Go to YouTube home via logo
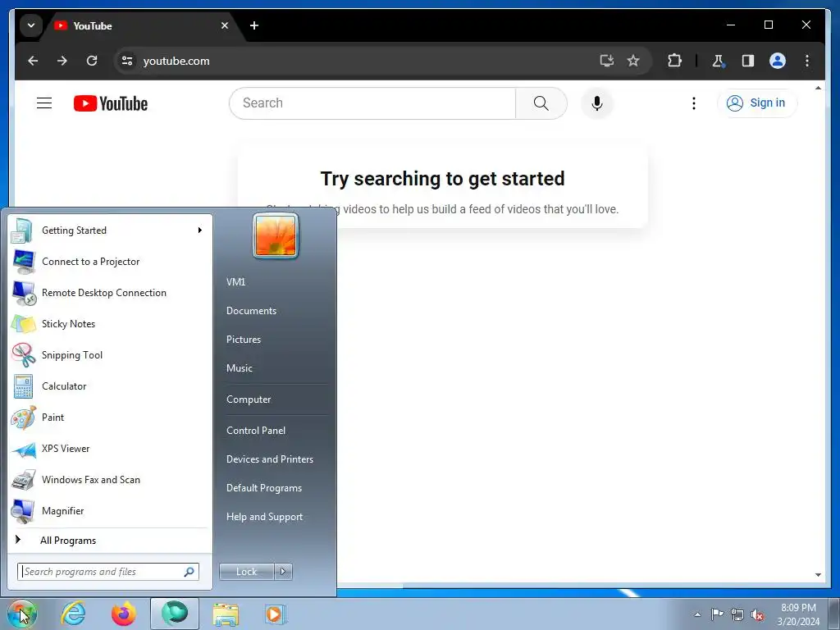840x630 pixels. [111, 103]
